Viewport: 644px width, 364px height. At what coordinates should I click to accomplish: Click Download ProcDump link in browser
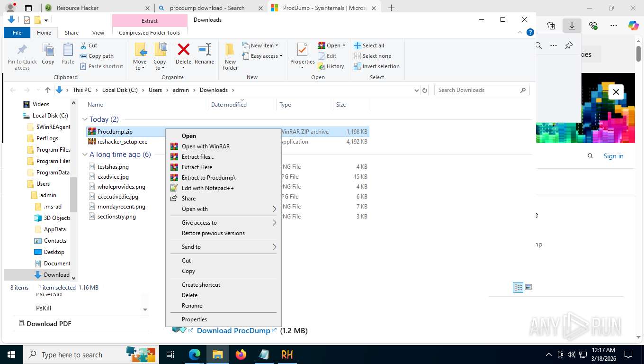[x=233, y=330]
